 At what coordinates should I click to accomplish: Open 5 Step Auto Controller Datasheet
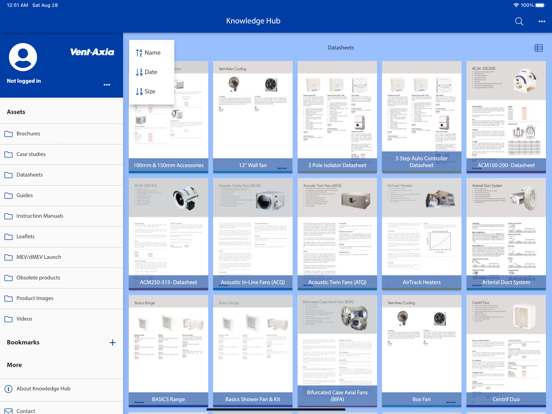[422, 117]
